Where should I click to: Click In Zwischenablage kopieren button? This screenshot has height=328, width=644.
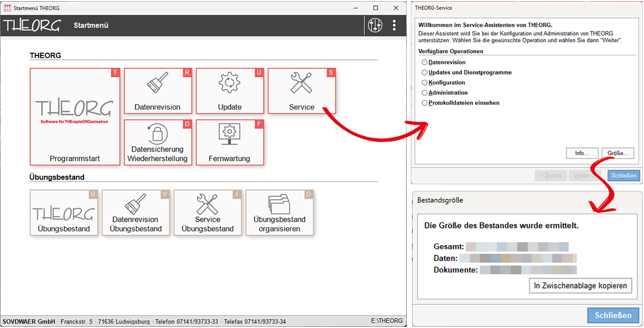pos(580,286)
